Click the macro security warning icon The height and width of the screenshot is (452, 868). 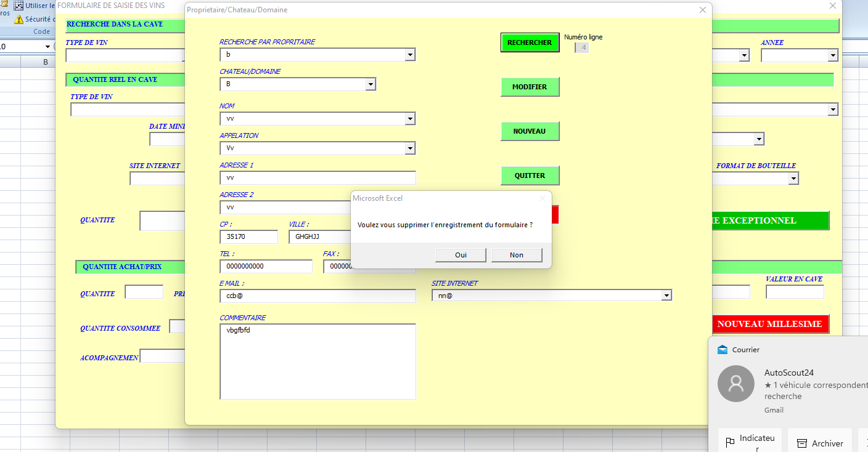tap(18, 19)
